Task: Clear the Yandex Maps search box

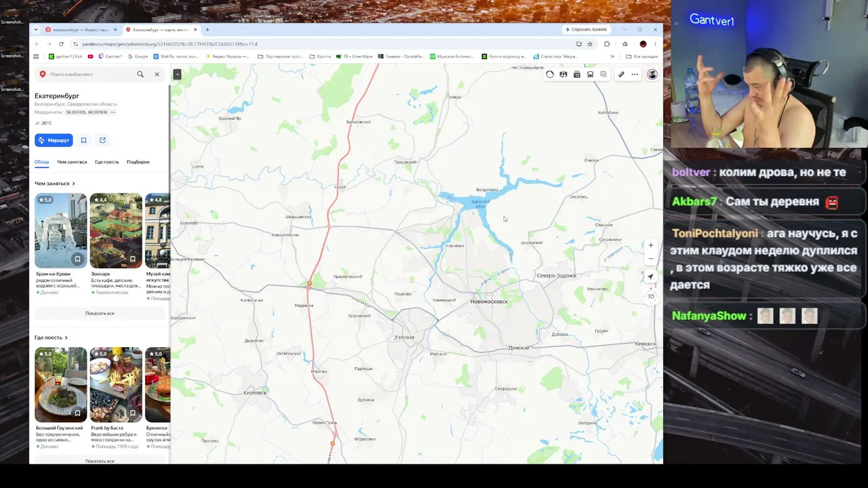Action: [x=157, y=74]
